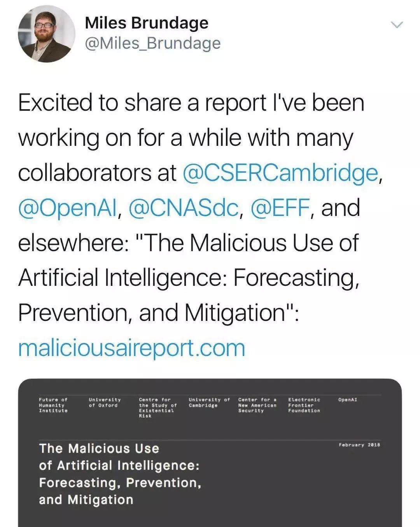Screen dimensions: 420x527
Task: Click 'Center for a New American Security' label
Action: (x=257, y=405)
